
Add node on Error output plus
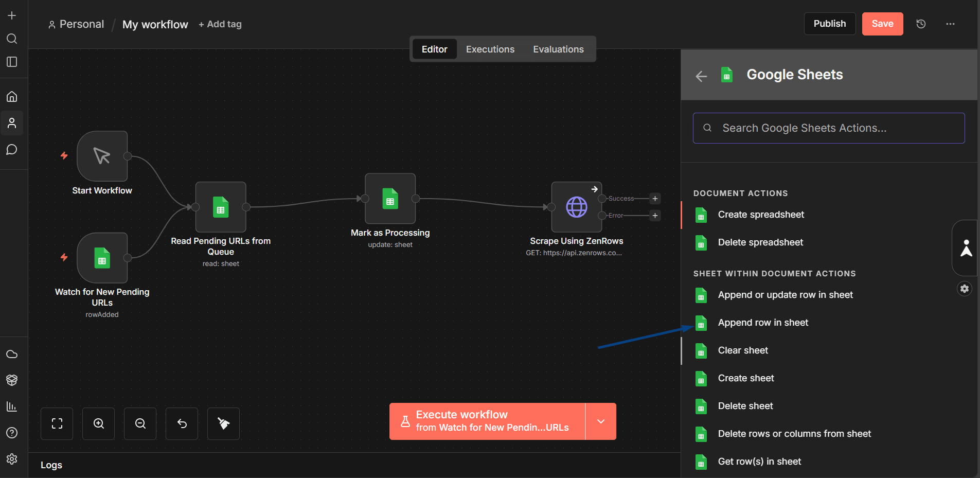pyautogui.click(x=655, y=216)
